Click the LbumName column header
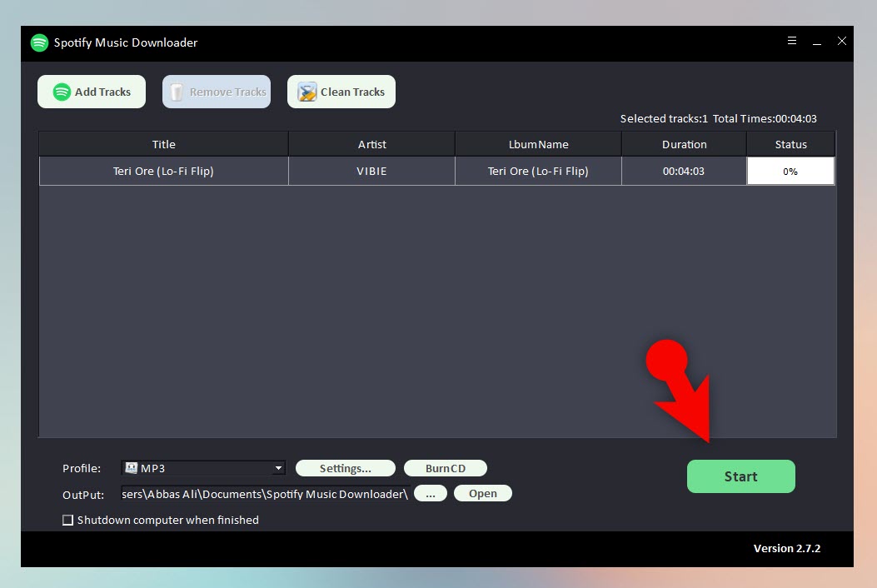Screen dimensions: 877x588 (x=539, y=144)
